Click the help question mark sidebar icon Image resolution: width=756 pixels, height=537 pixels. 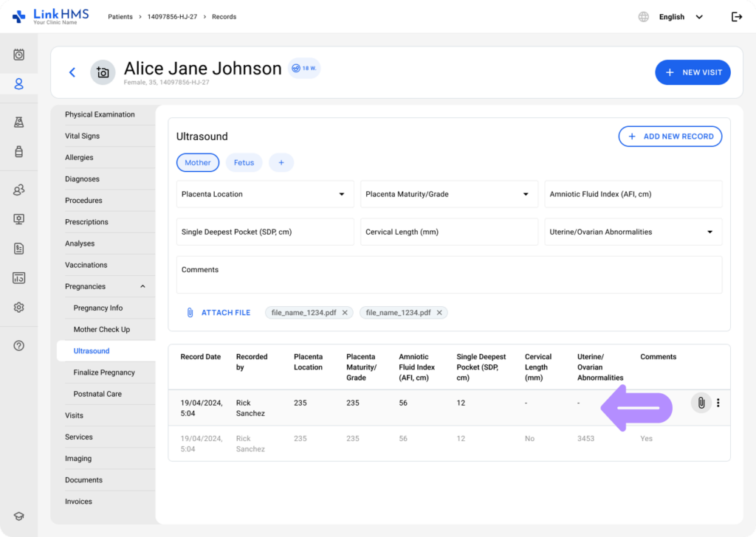19,345
